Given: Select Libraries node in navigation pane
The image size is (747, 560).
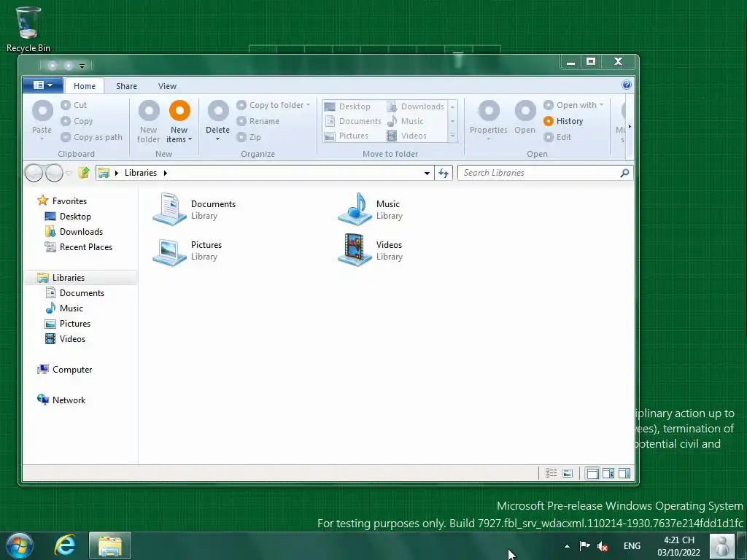Looking at the screenshot, I should [80, 278].
